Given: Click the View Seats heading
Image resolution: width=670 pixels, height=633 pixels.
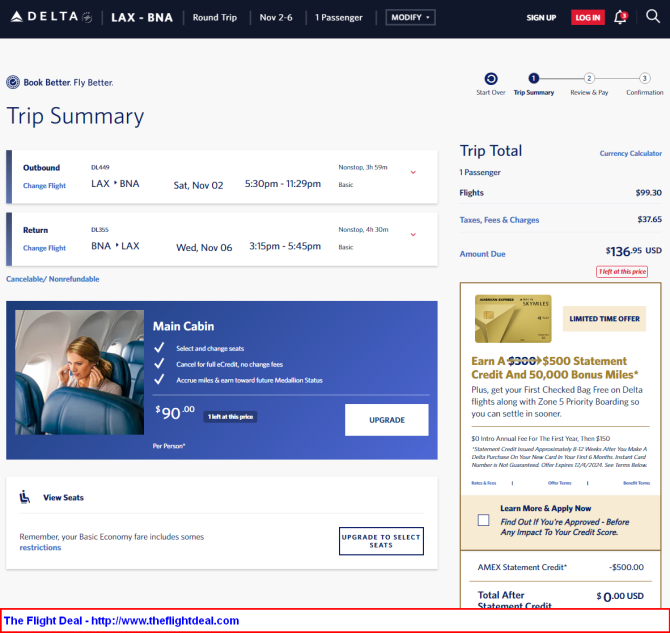Looking at the screenshot, I should tap(63, 498).
